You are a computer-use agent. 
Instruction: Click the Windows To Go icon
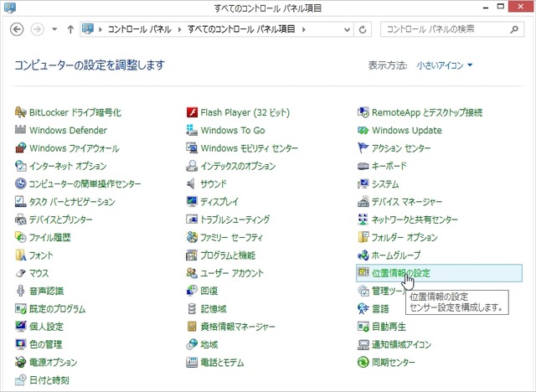192,130
